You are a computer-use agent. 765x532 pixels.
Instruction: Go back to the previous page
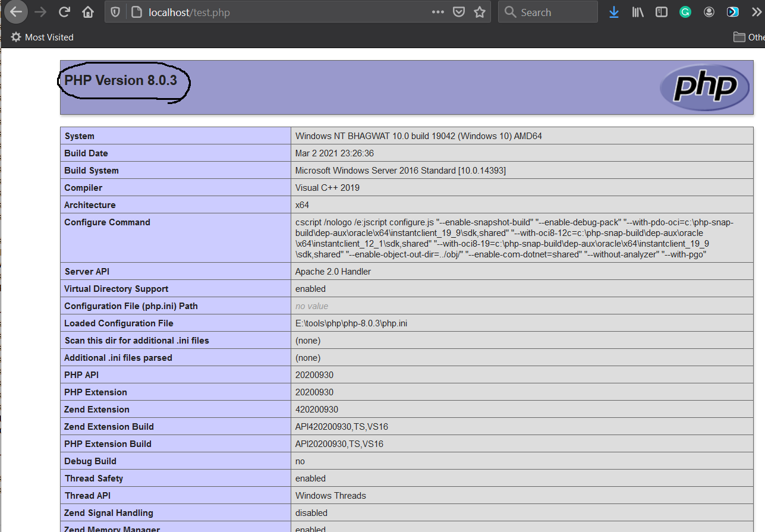pos(16,12)
